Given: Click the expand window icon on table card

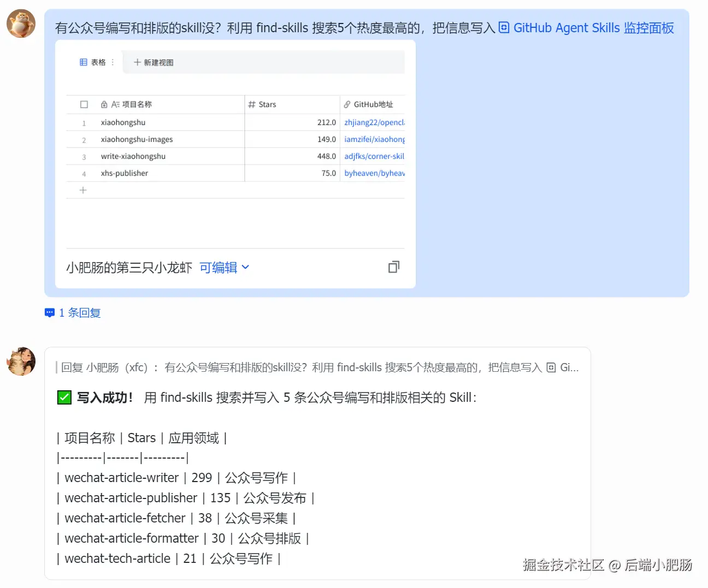Looking at the screenshot, I should (x=394, y=267).
